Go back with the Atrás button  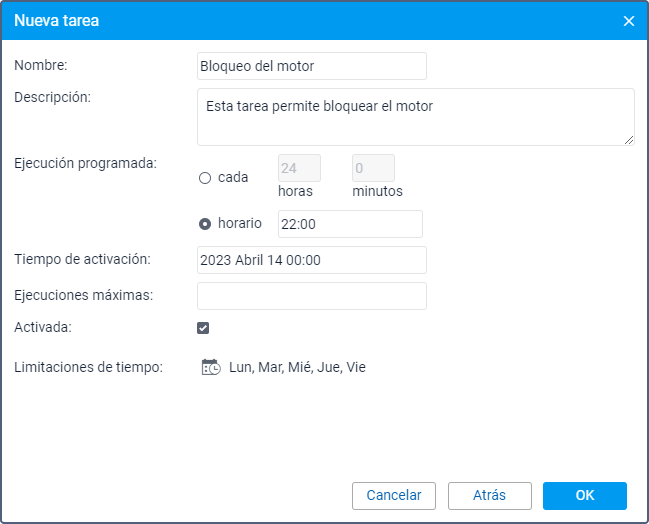point(489,496)
